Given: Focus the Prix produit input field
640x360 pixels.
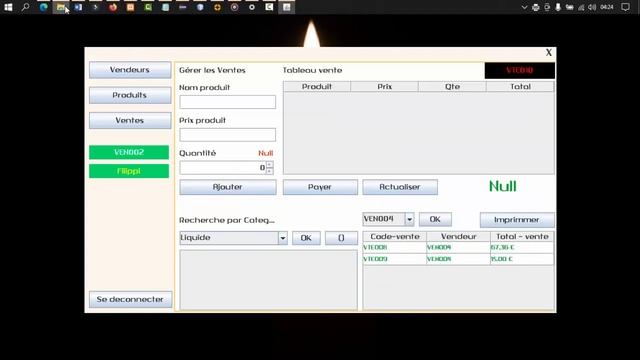Looking at the screenshot, I should (227, 135).
